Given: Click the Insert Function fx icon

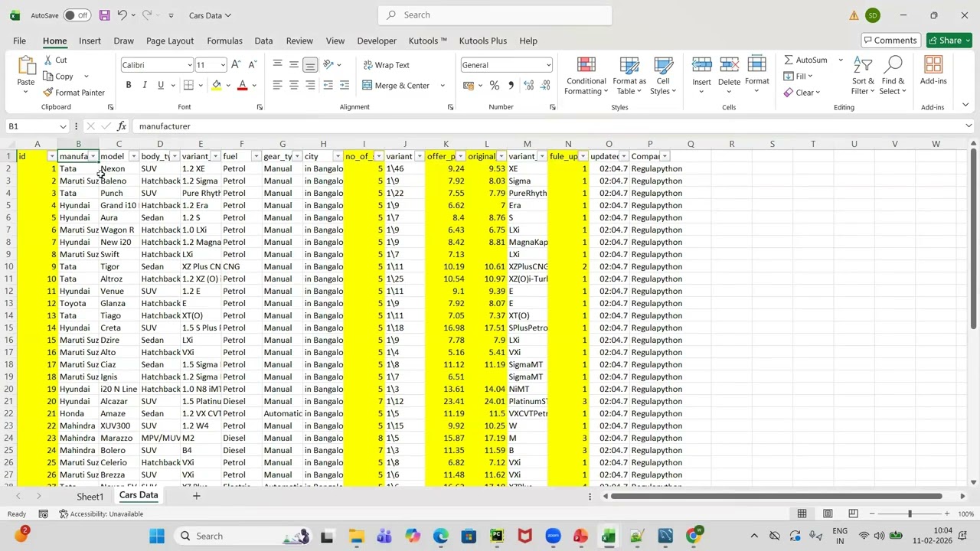Looking at the screenshot, I should pyautogui.click(x=122, y=126).
